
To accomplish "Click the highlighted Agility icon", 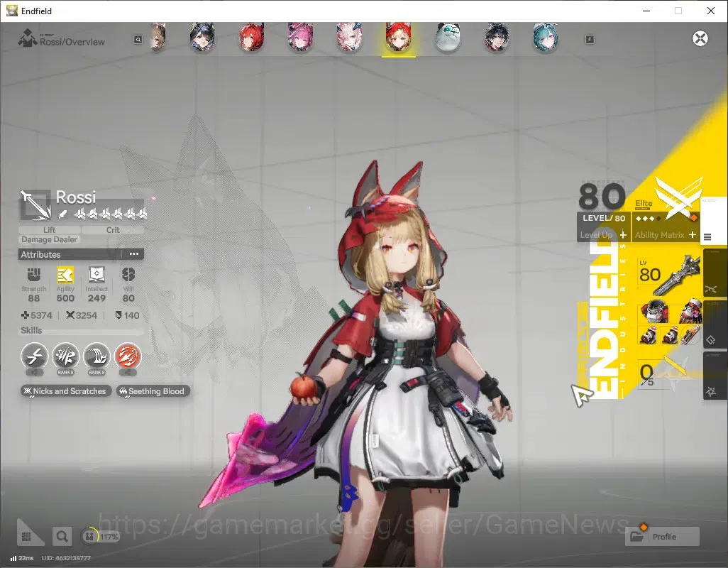I will click(x=65, y=275).
